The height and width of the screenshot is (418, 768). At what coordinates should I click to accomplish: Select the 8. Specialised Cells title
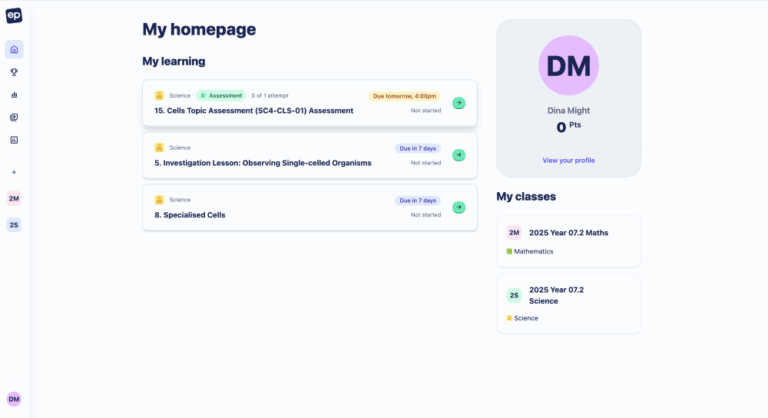click(x=190, y=215)
